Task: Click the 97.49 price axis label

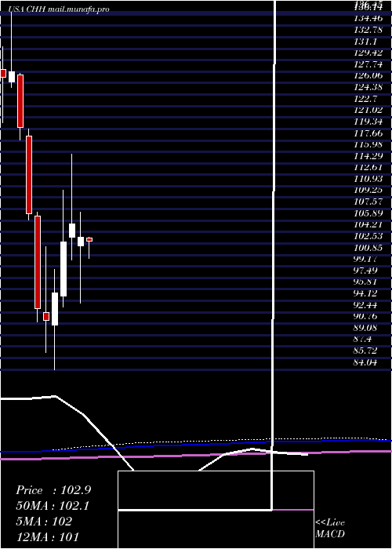Action: tap(365, 271)
